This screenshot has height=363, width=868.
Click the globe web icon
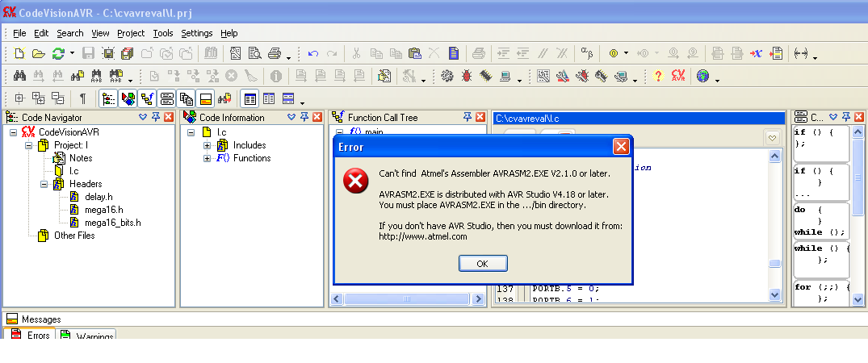coord(703,76)
